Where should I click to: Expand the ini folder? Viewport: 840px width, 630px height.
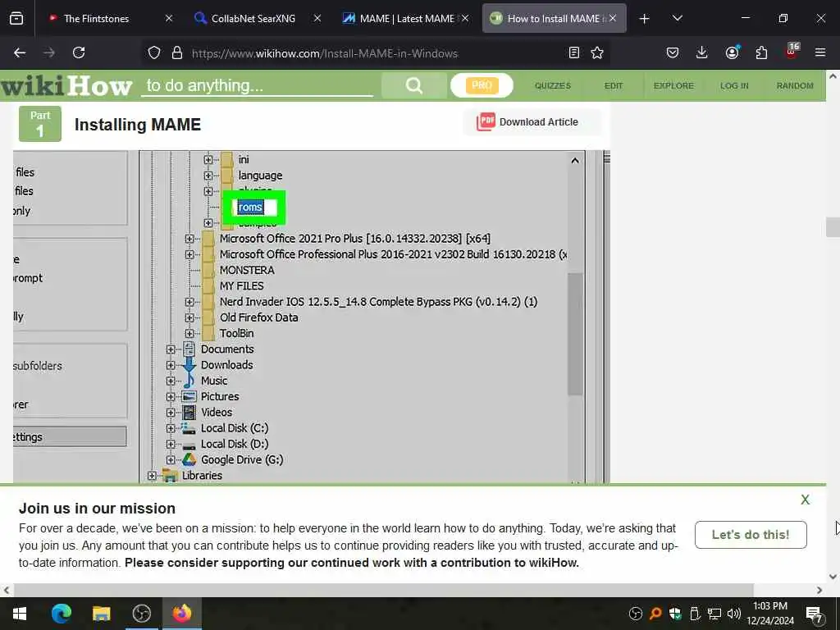click(x=208, y=160)
